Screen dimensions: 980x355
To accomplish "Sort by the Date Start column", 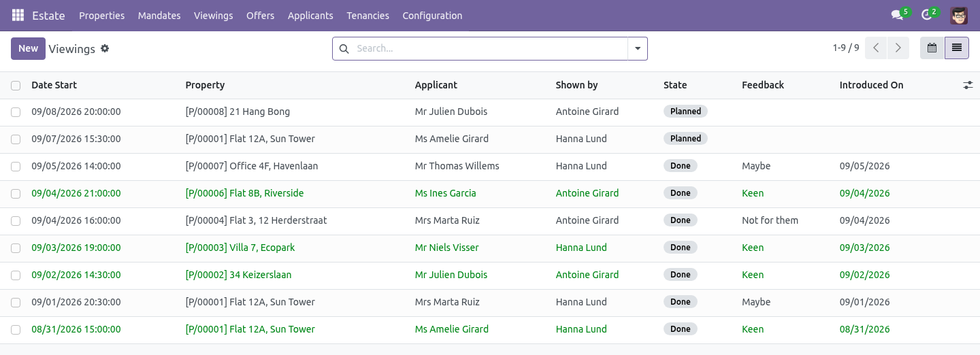I will 54,85.
